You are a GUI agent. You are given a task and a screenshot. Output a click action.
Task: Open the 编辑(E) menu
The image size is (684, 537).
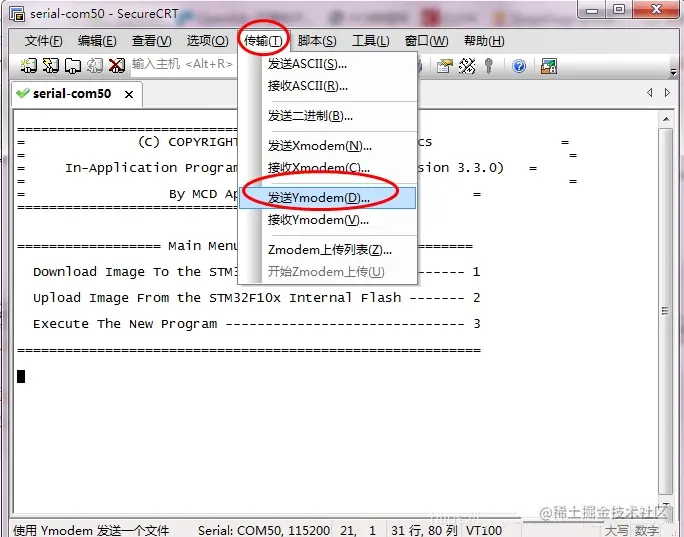click(97, 41)
